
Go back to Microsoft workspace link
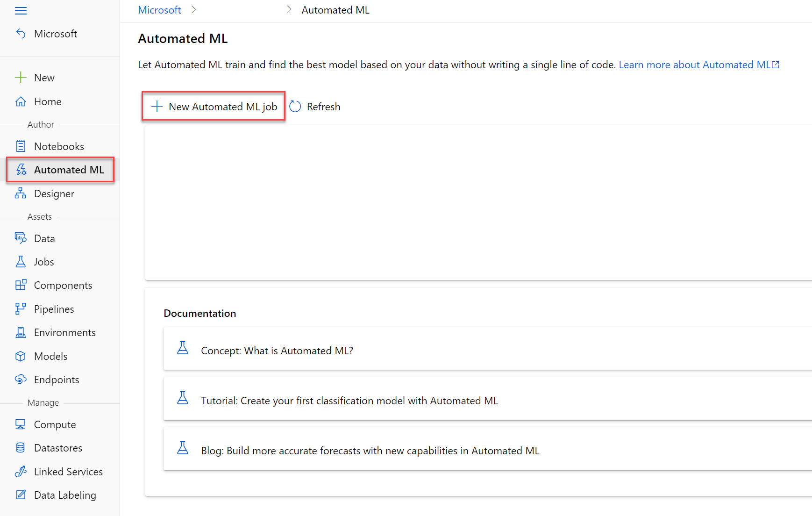(x=56, y=34)
